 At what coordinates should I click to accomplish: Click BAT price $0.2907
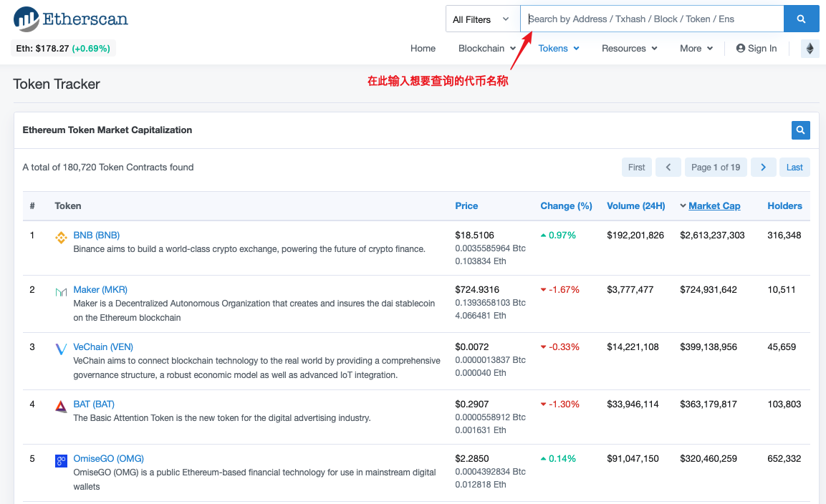coord(472,404)
